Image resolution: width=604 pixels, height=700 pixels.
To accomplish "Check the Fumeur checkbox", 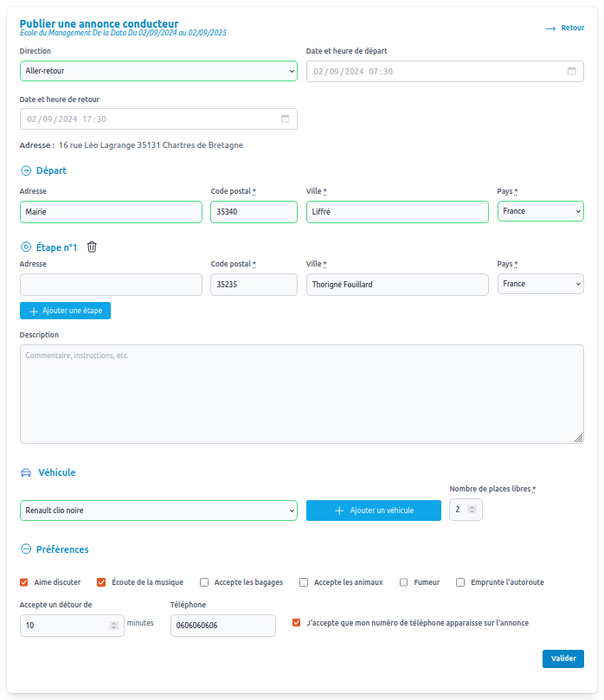I will tap(404, 582).
